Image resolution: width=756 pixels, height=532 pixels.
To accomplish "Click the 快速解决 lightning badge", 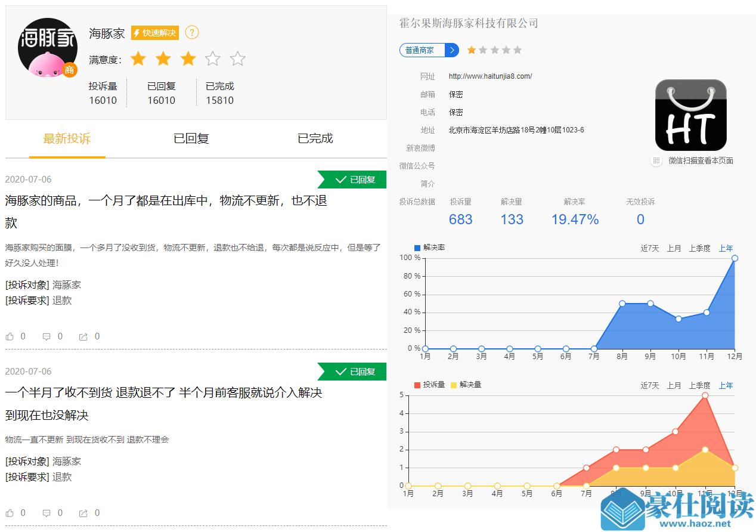I will 155,33.
